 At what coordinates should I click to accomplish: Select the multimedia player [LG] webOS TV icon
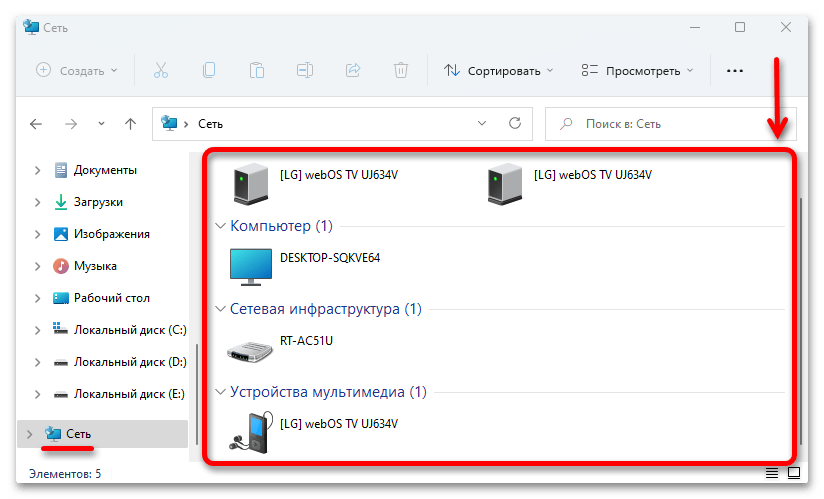251,432
